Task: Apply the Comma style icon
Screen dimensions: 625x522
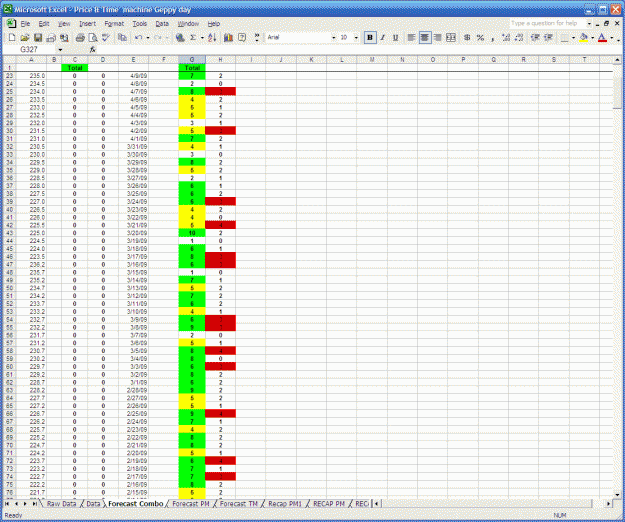Action: 493,37
